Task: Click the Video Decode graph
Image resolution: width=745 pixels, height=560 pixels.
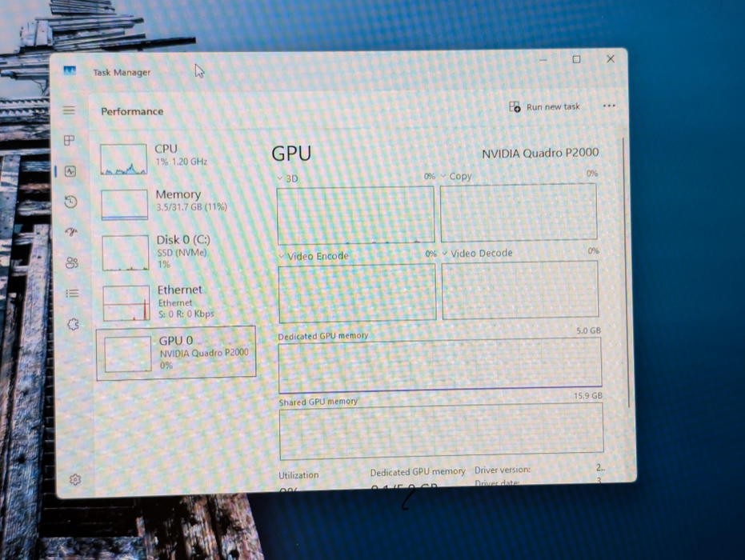Action: tap(520, 290)
